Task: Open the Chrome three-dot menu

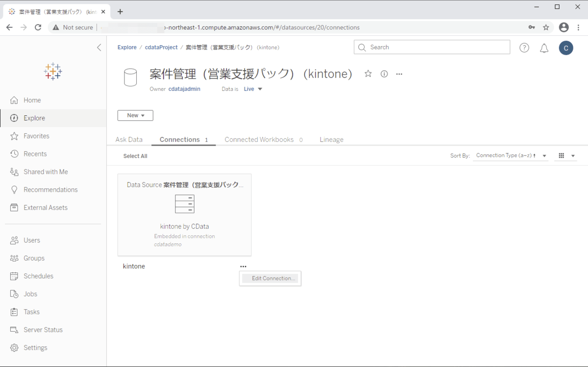Action: 579,27
